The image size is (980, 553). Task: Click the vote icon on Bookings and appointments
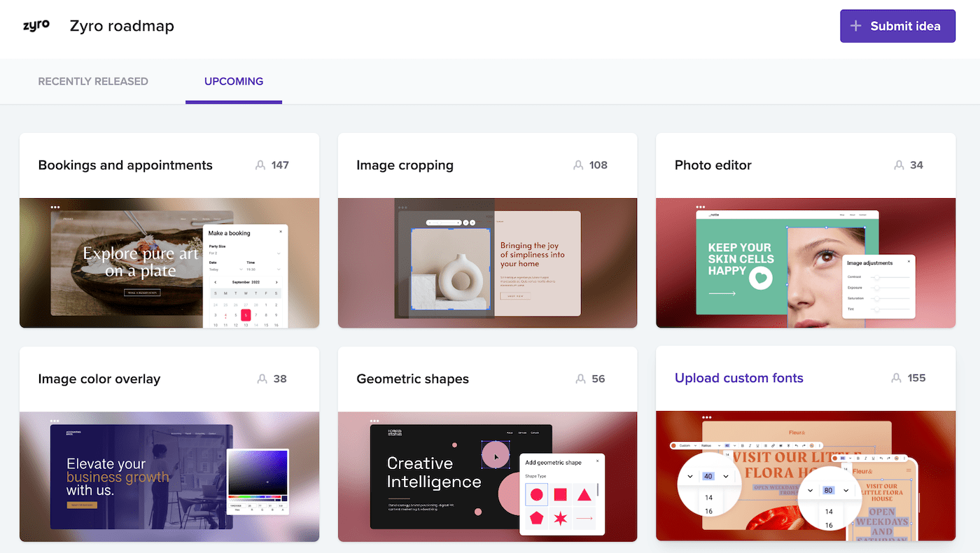pos(260,165)
